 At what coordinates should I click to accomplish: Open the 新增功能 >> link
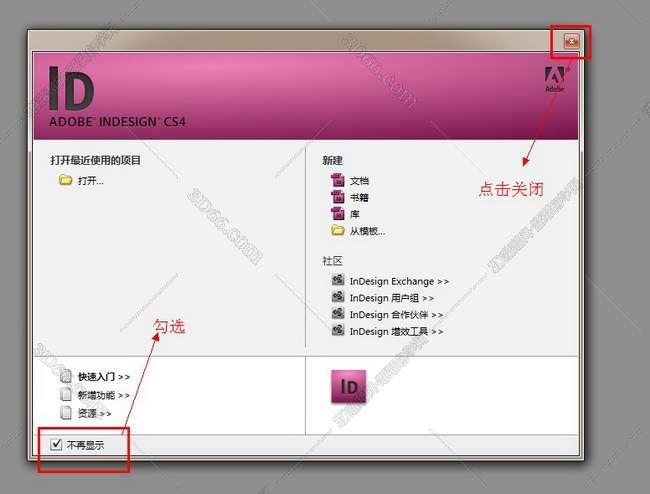(104, 395)
